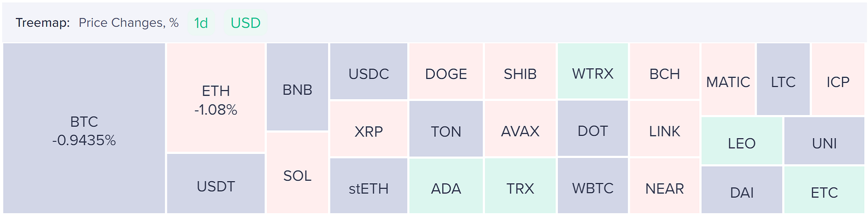
Task: Open the USD currency dropdown
Action: [x=245, y=23]
